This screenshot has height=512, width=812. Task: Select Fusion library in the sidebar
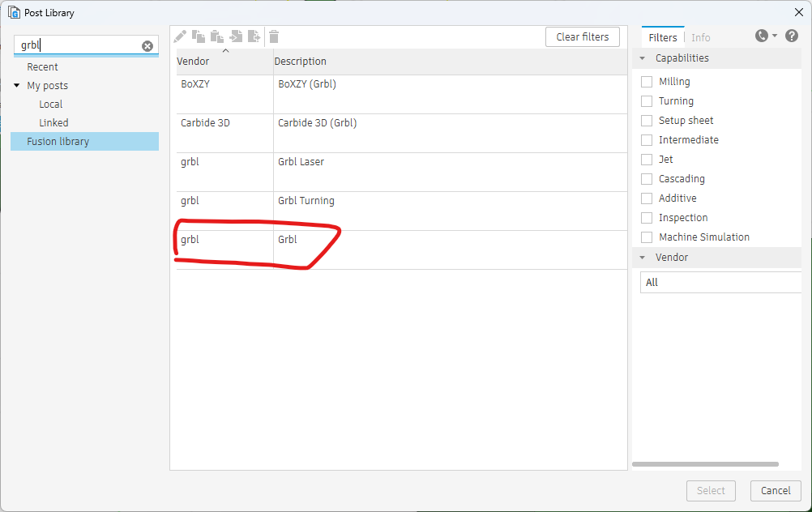point(58,142)
